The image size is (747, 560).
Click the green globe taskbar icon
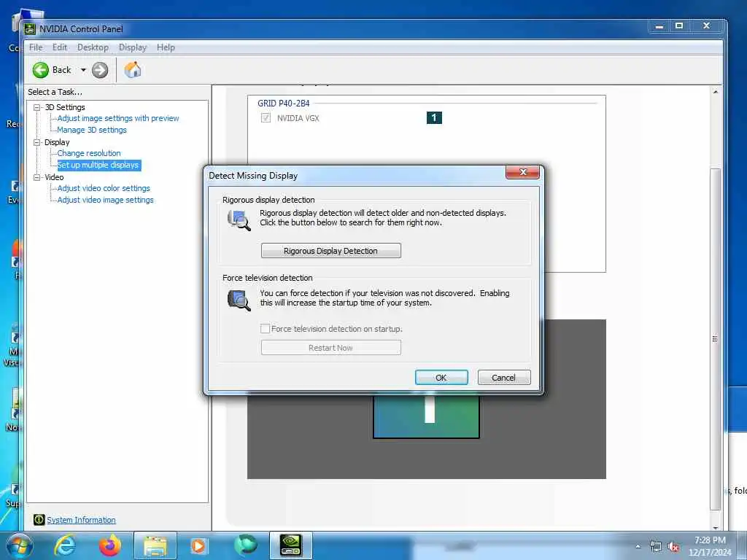click(245, 545)
